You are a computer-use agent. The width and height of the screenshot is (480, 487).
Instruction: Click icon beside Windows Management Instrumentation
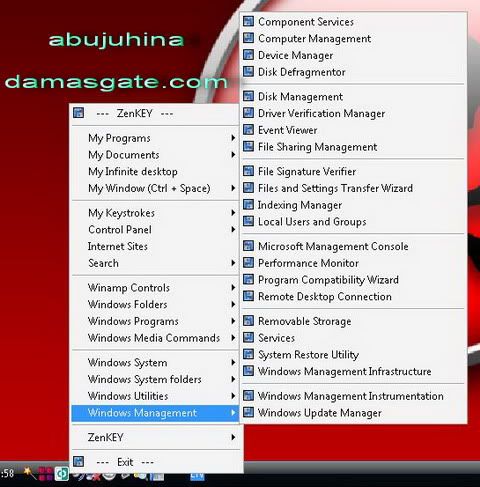(x=248, y=396)
